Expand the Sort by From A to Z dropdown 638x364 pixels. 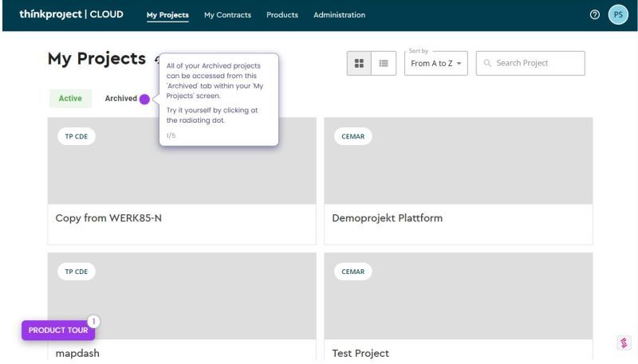[435, 64]
